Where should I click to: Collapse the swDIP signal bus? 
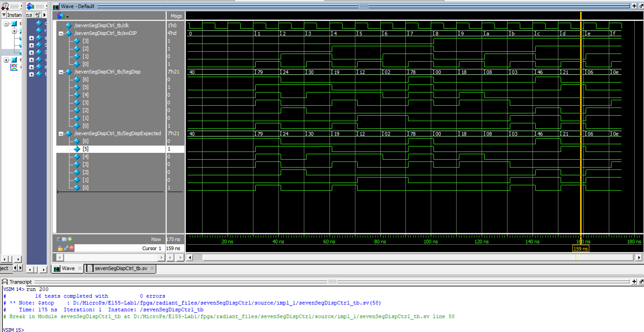click(x=61, y=34)
